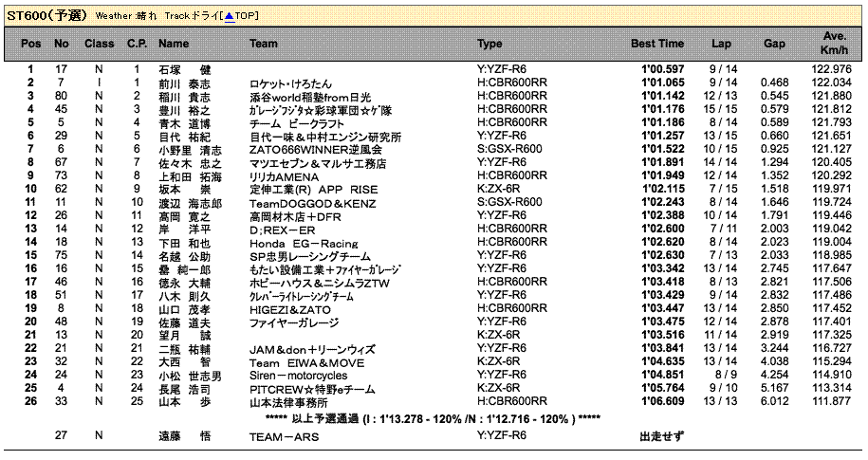Click team リリカAMENA
Viewport: 868px width, 460px height.
pos(284,176)
